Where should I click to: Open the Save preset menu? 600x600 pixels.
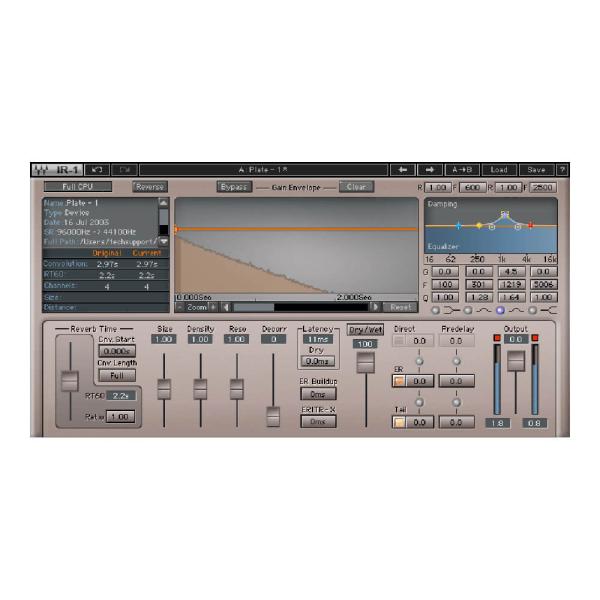(536, 170)
